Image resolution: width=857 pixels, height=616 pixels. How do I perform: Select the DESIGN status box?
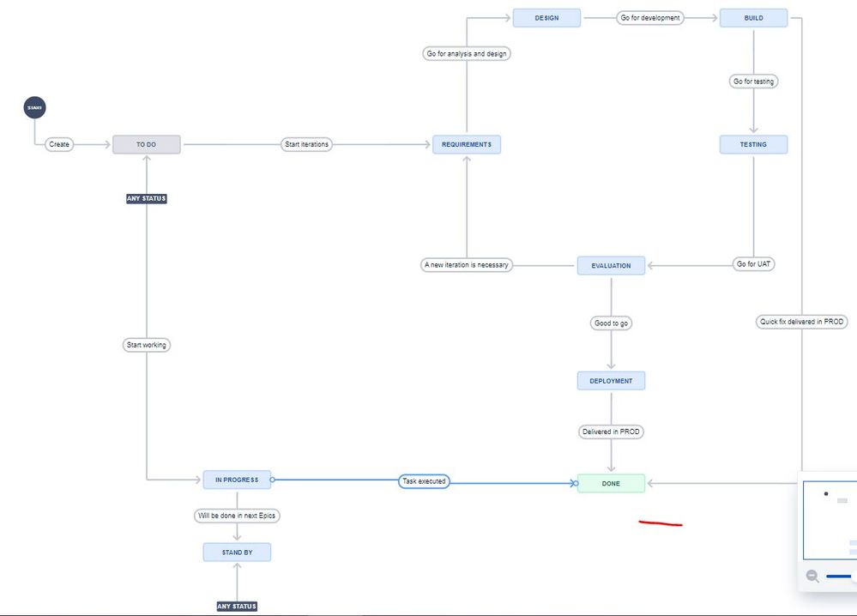point(546,18)
